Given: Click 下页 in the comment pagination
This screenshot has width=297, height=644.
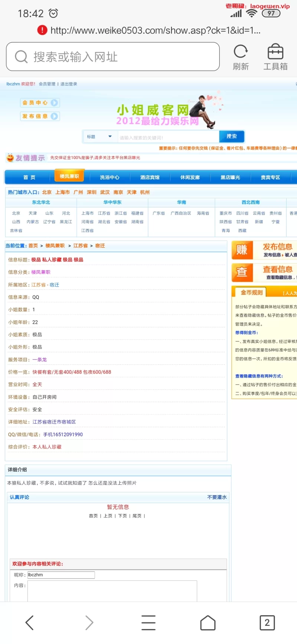Looking at the screenshot, I should pos(122,516).
